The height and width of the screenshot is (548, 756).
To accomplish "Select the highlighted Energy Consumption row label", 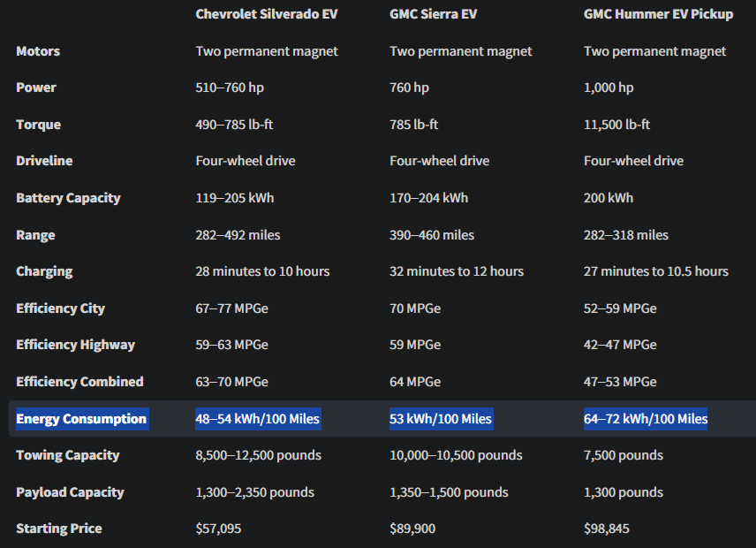I will pos(81,419).
